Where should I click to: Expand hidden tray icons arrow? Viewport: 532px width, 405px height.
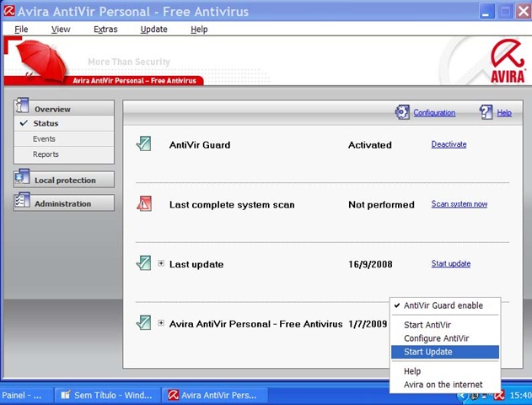tap(462, 396)
